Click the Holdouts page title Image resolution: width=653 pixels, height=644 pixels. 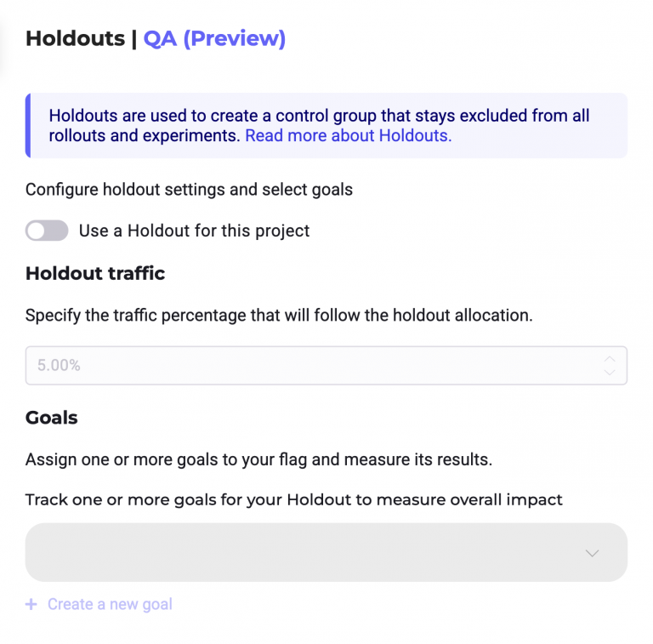click(x=75, y=38)
